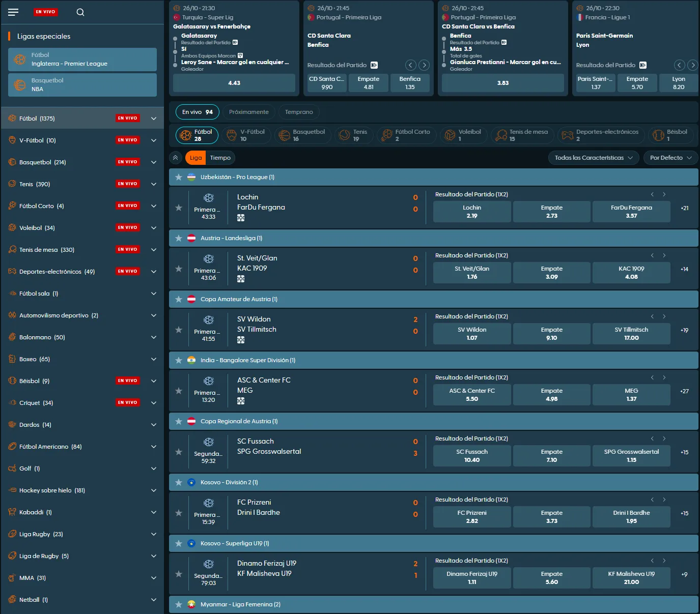The height and width of the screenshot is (614, 700).
Task: Go to previous market in CD Santa Clara card
Action: click(x=411, y=65)
